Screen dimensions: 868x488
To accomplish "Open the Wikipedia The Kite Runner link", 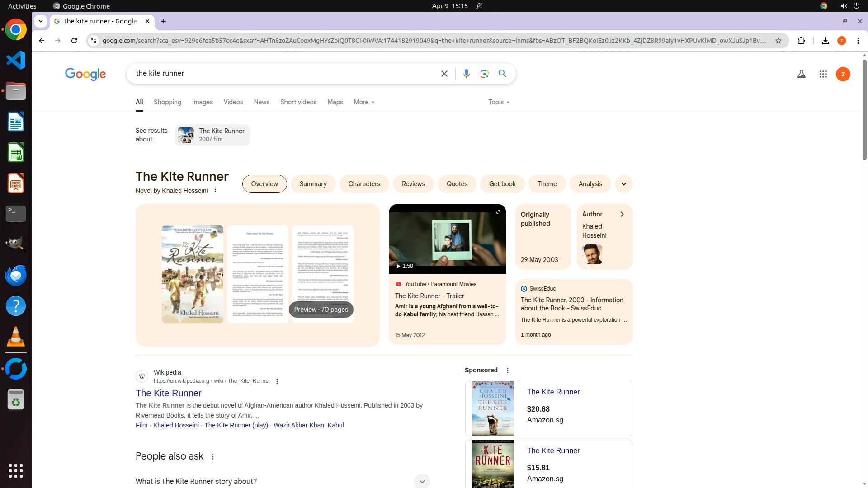I will 168,393.
